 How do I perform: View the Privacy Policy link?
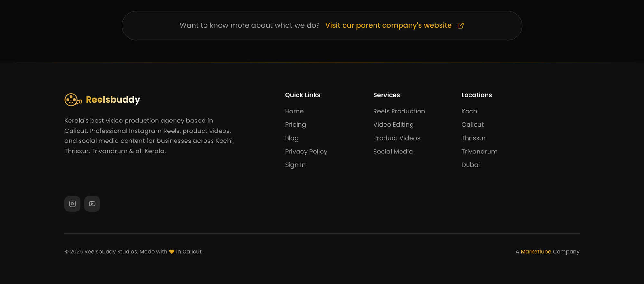pyautogui.click(x=306, y=152)
